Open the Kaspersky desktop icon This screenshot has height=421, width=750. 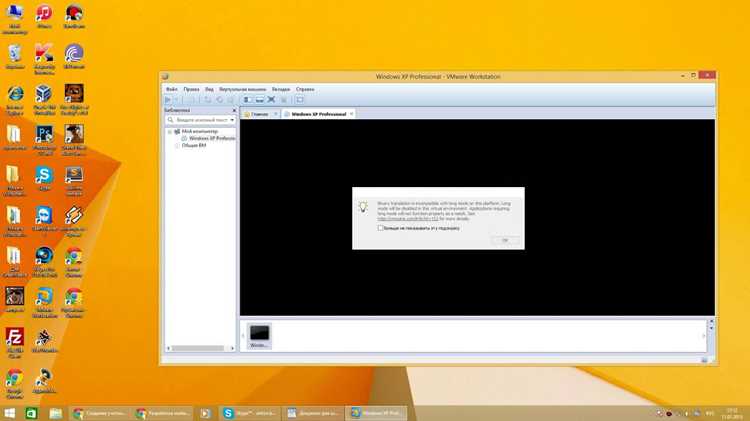coord(44,58)
